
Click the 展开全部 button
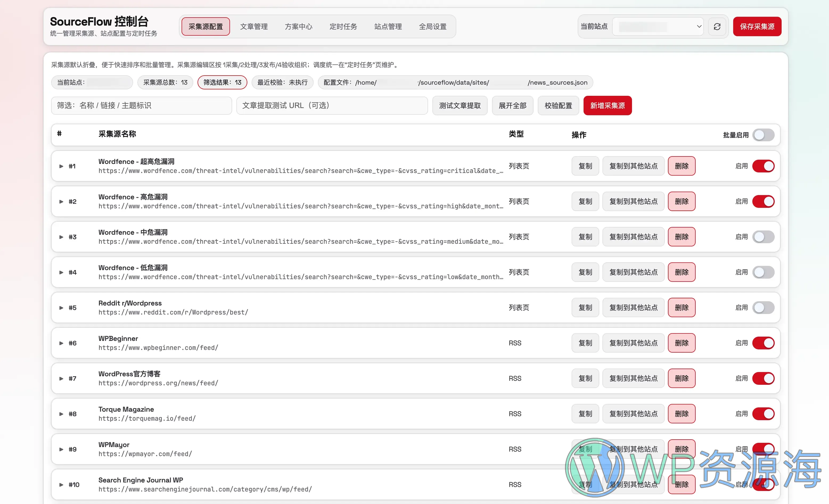point(512,105)
